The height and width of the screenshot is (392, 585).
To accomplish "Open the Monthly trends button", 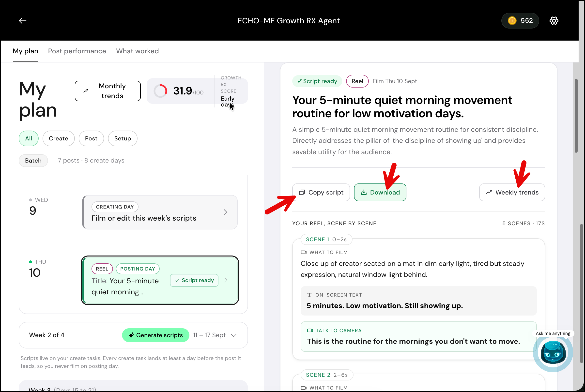I will [108, 91].
